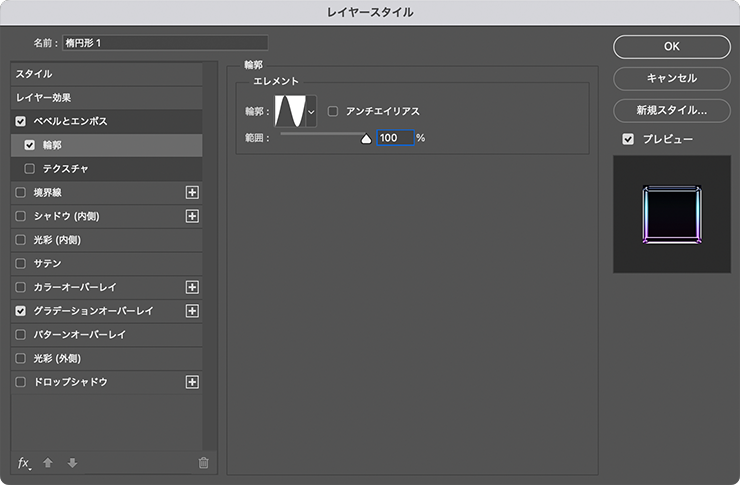Add another 境界線 effect with plus icon
The width and height of the screenshot is (740, 485).
(x=193, y=192)
